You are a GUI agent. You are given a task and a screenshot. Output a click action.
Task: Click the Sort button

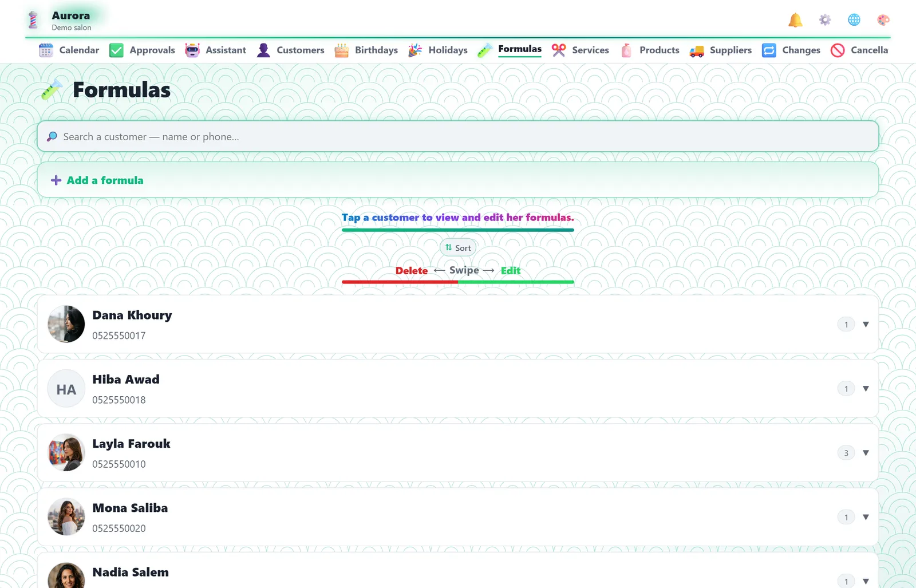click(x=458, y=248)
